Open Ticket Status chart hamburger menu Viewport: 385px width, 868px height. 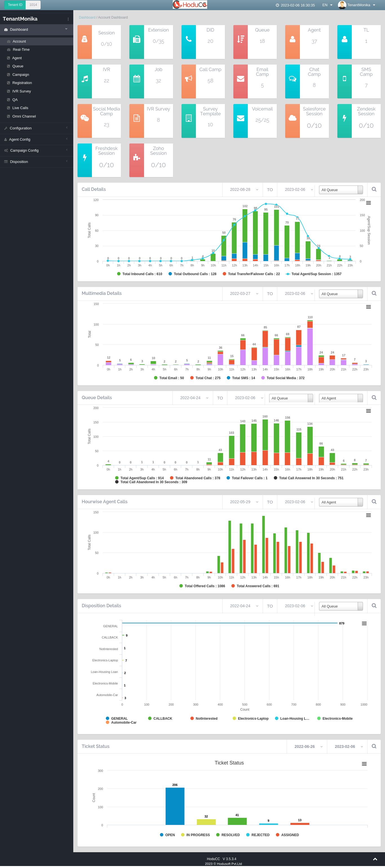pyautogui.click(x=364, y=764)
